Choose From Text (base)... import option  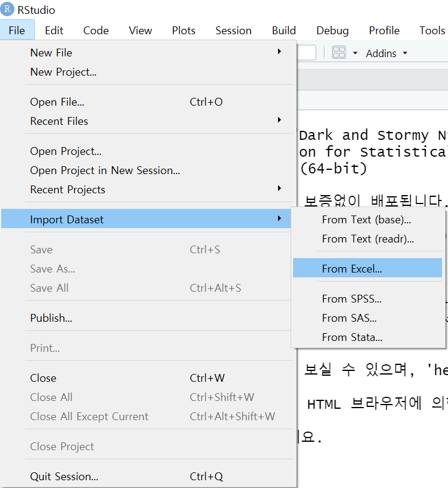[x=368, y=220]
